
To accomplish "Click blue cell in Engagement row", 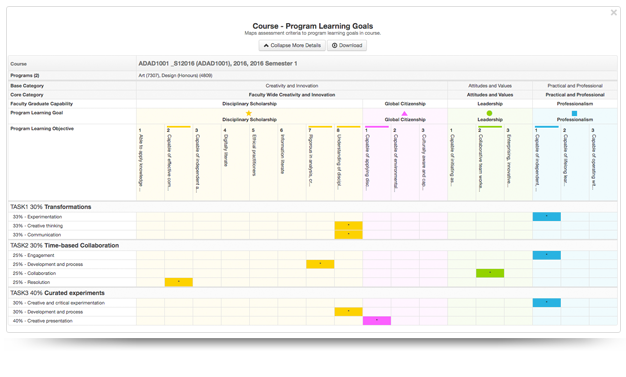I will [x=547, y=255].
